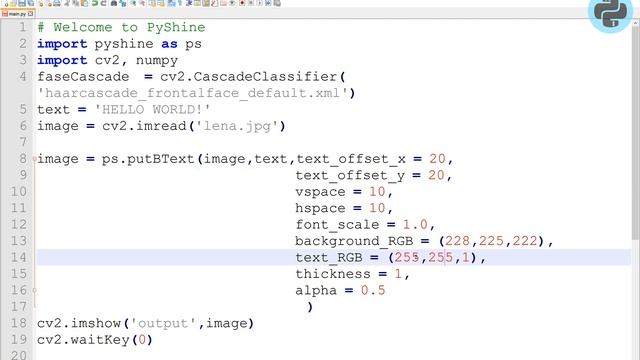Click the 'text_RGB' parameter name

click(x=329, y=258)
